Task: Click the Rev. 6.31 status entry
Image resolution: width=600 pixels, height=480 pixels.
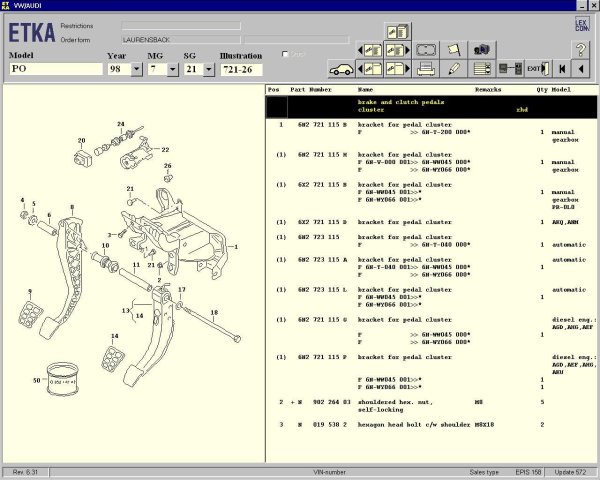Action: pyautogui.click(x=25, y=472)
